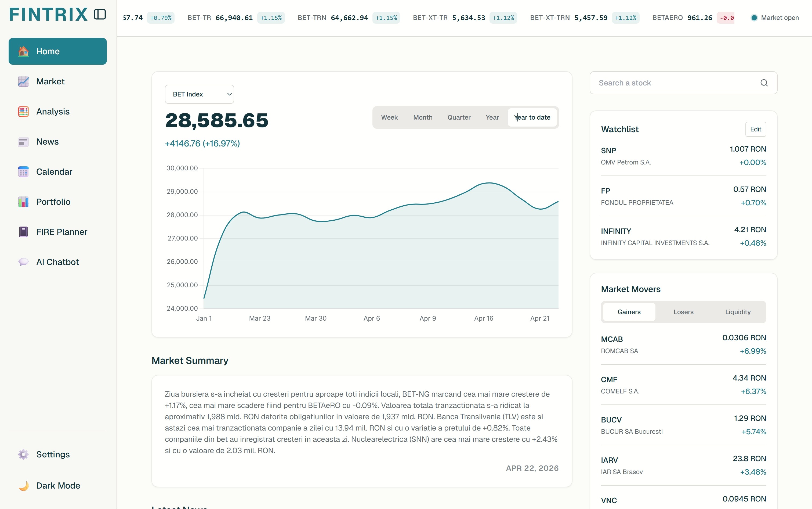Toggle Dark Mode
The width and height of the screenshot is (812, 509).
point(57,485)
